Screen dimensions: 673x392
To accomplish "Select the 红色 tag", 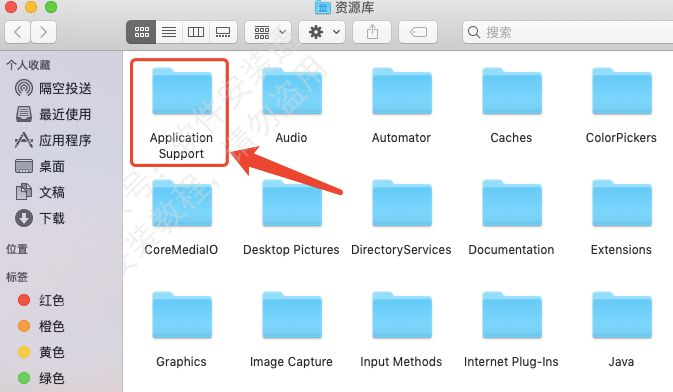I will pos(41,300).
